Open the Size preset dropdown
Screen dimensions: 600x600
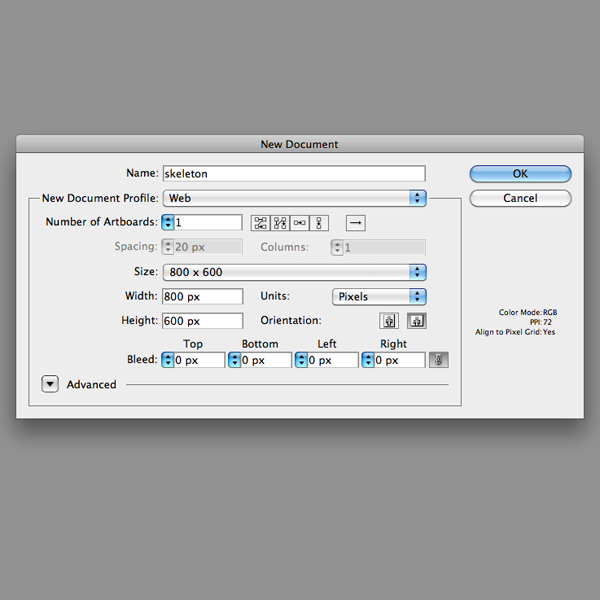294,272
